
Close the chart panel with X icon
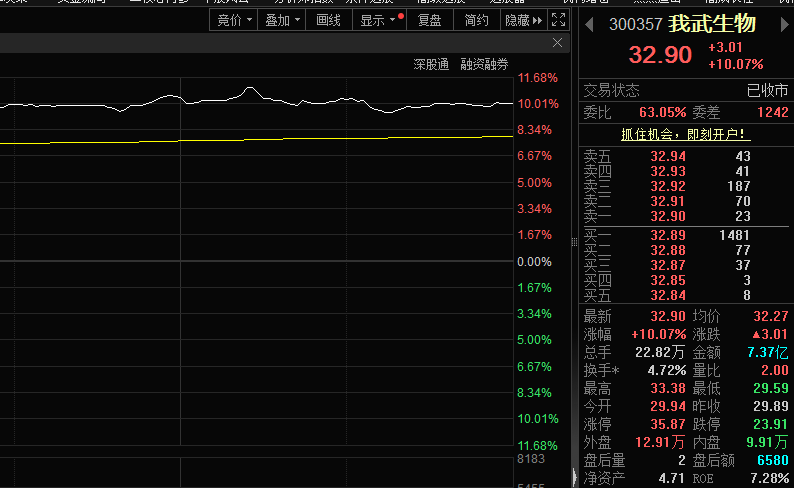pyautogui.click(x=558, y=43)
